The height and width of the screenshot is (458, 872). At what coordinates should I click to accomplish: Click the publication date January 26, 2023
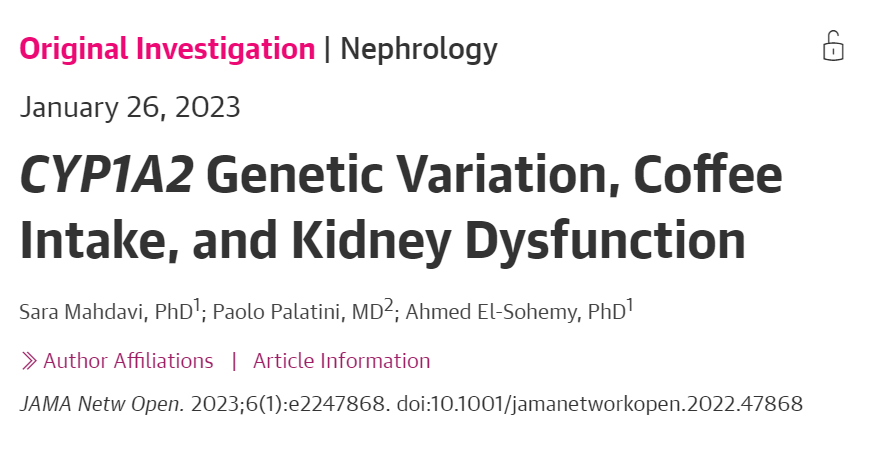point(130,107)
